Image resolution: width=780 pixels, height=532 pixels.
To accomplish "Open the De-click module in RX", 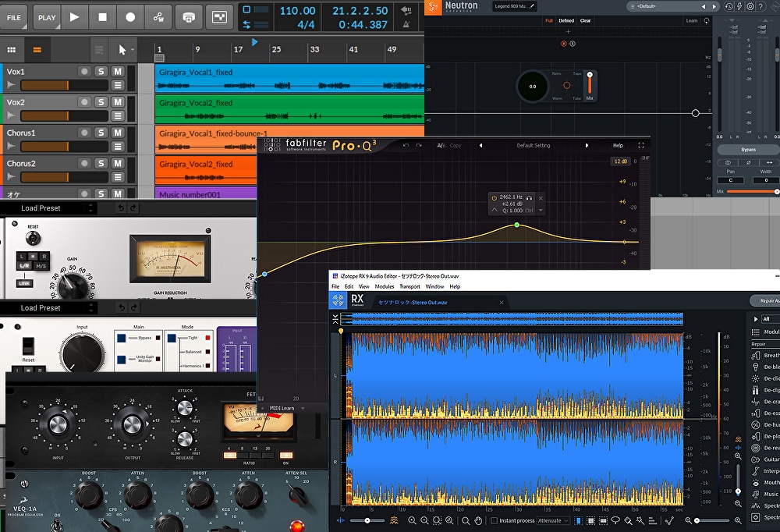I will pyautogui.click(x=765, y=378).
